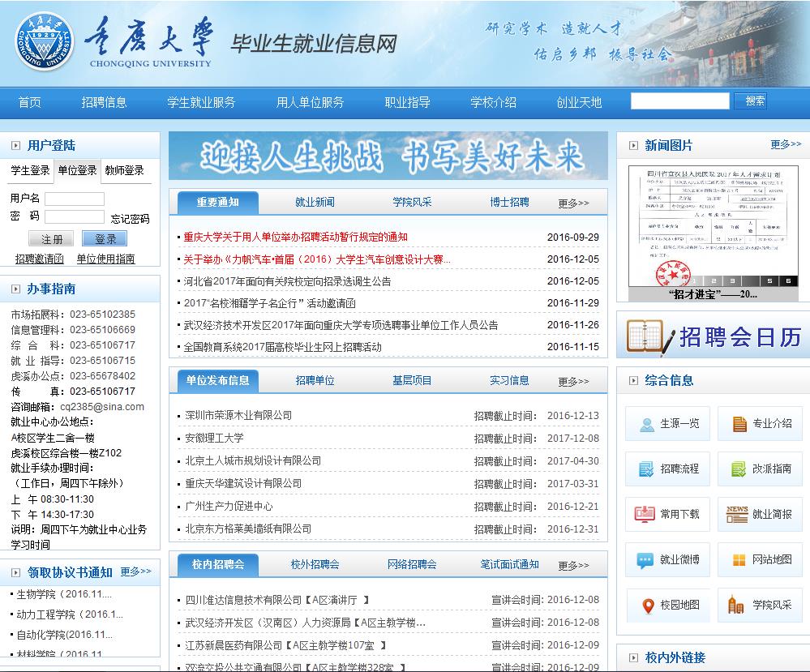
Task: Select the 笔试面试通知 tab
Action: tap(509, 564)
